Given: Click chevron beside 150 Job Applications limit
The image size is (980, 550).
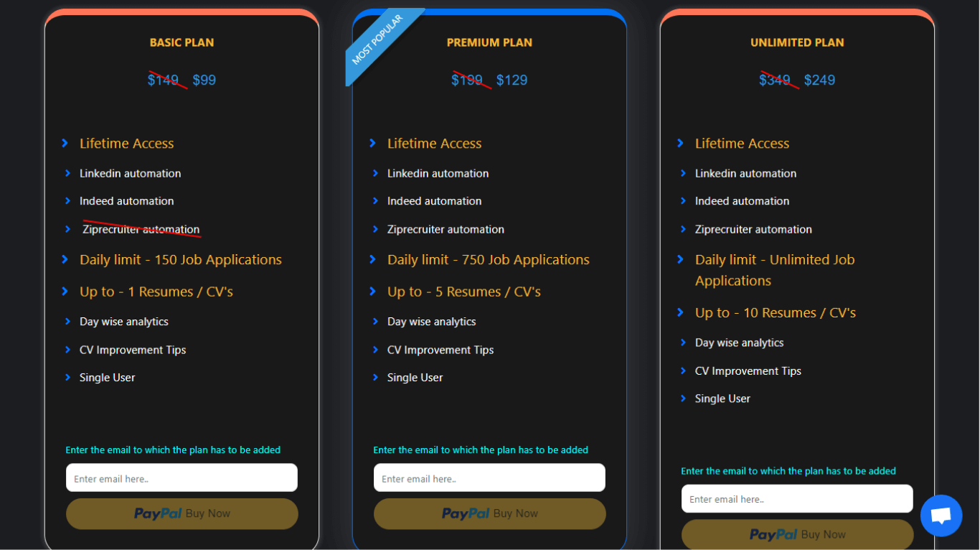Looking at the screenshot, I should point(65,259).
